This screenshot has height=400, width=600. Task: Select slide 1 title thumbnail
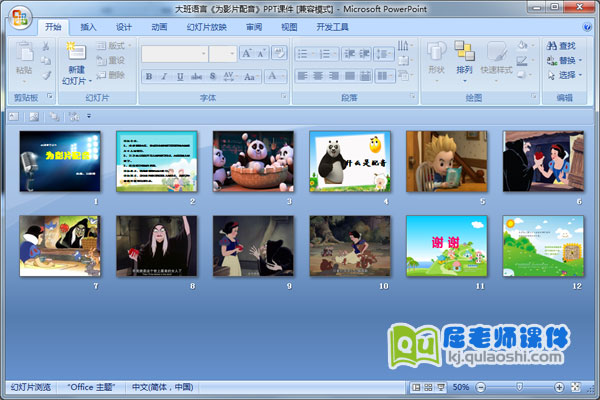pyautogui.click(x=60, y=161)
